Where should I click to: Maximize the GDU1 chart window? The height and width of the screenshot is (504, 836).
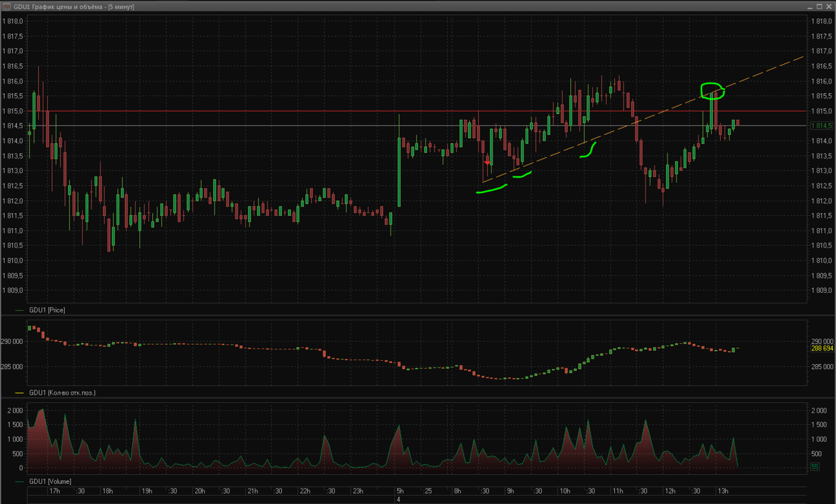click(x=819, y=6)
